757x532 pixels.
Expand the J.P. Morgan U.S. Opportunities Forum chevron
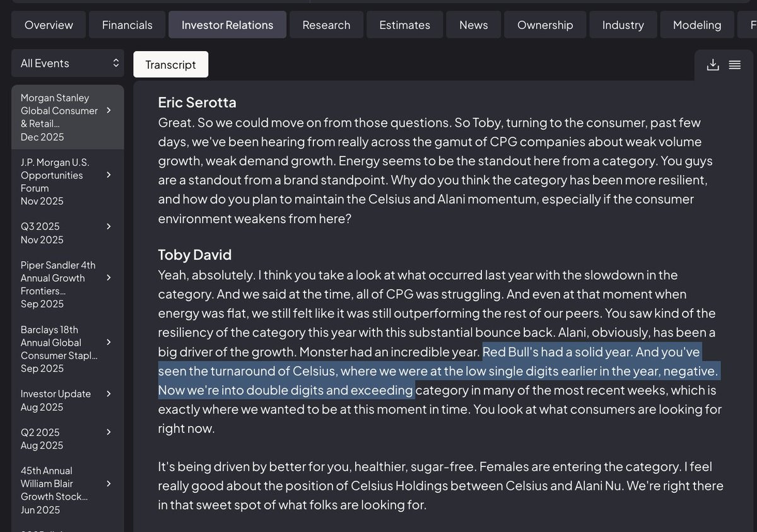coord(109,175)
